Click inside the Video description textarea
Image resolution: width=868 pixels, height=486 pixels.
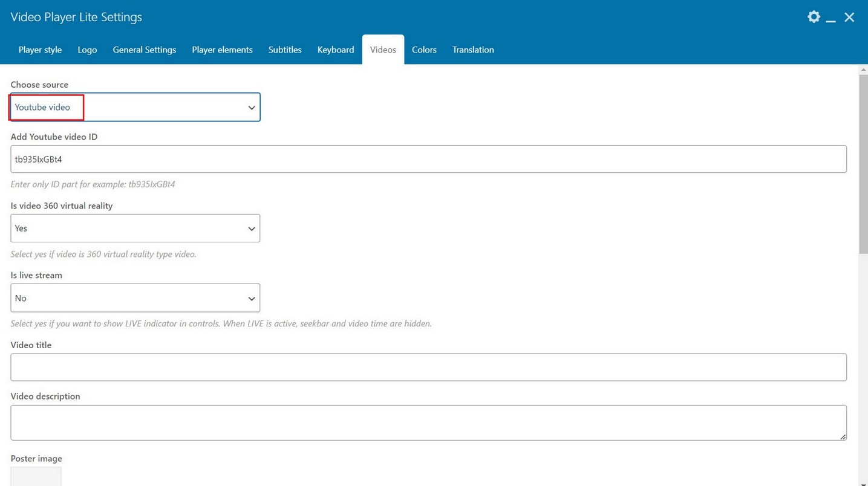click(428, 422)
